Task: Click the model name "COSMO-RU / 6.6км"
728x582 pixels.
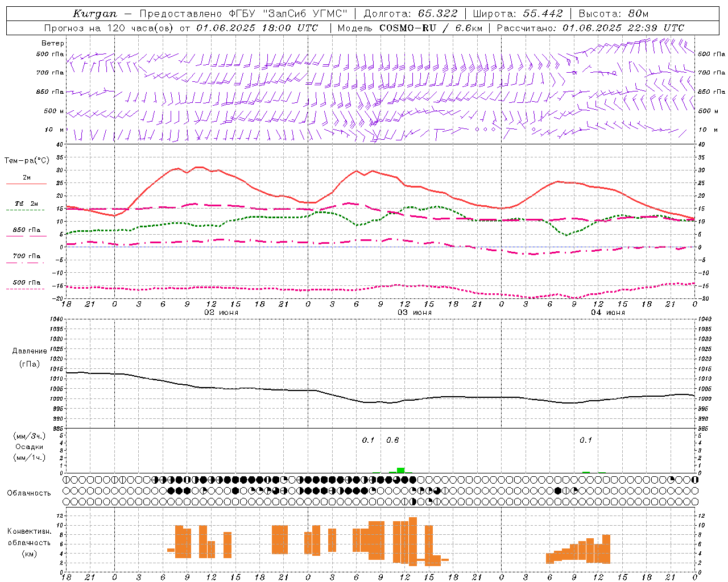Action: pyautogui.click(x=431, y=28)
